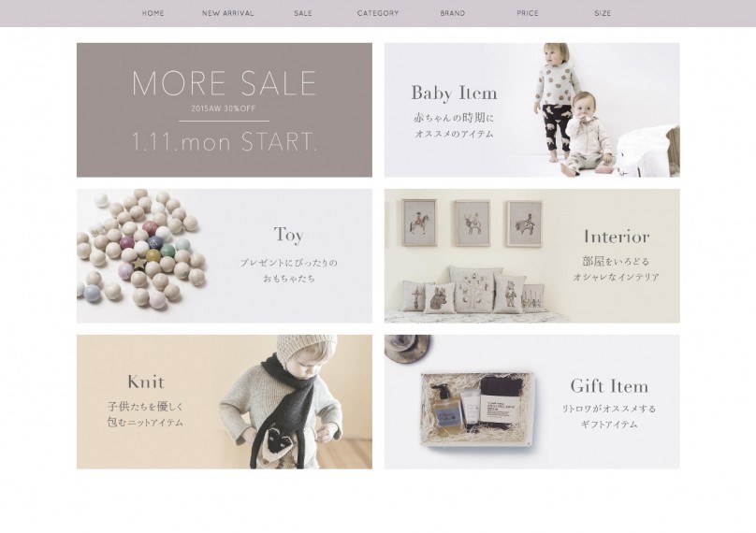Browse by BRAND in navigation
This screenshot has width=756, height=533.
pos(453,13)
